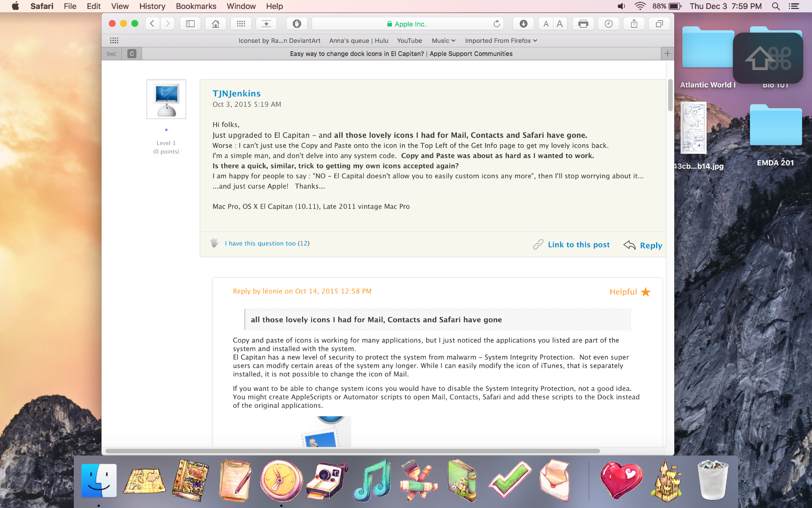The image size is (812, 508).
Task: Click TJNJenkins avatar image
Action: point(166,99)
